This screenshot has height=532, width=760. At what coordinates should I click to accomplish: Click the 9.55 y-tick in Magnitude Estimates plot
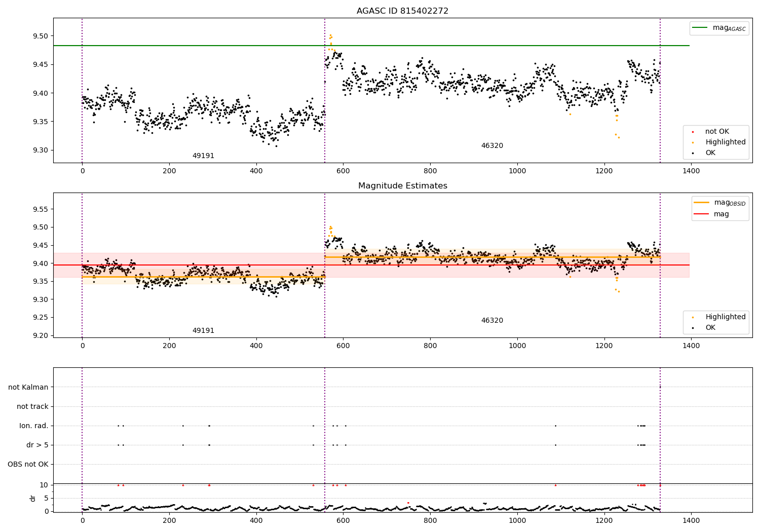(40, 209)
